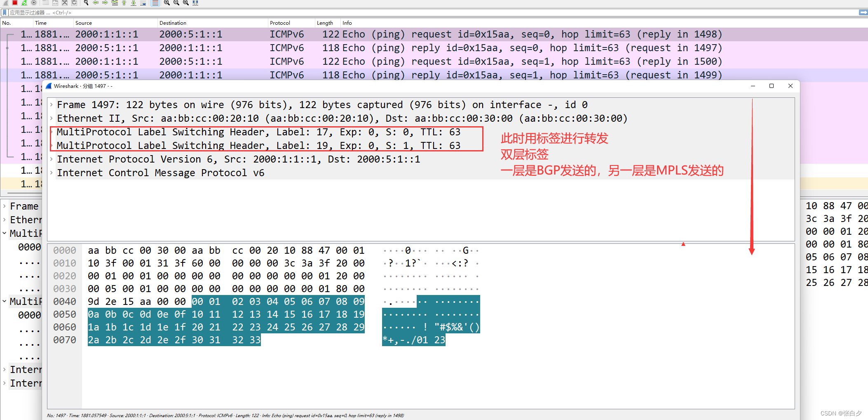Expand first Interr node in background pane
The image size is (868, 420).
pos(5,370)
